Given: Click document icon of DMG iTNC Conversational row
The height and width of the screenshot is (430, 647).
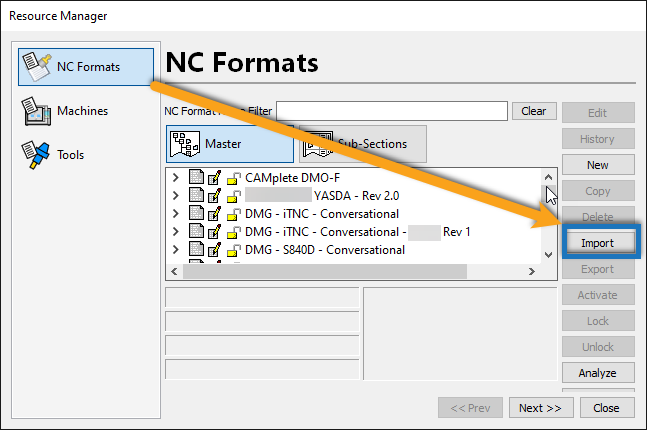Looking at the screenshot, I should (x=196, y=213).
